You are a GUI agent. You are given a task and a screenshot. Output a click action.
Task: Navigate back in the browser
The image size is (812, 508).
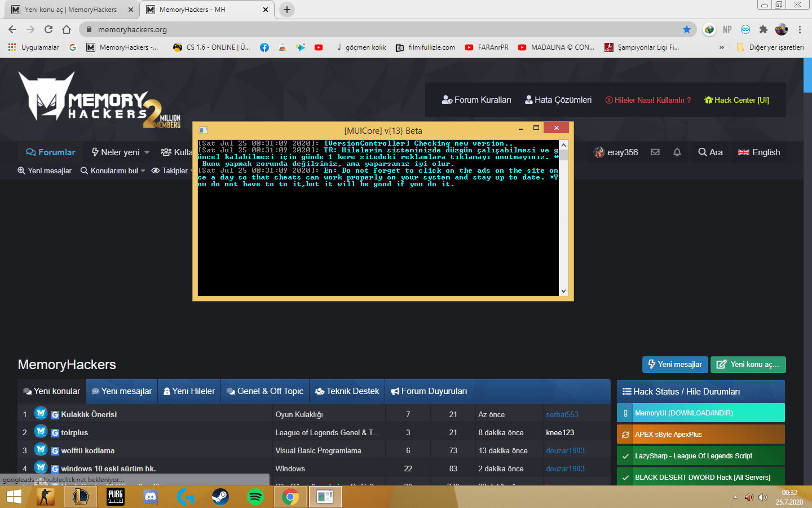(x=12, y=29)
